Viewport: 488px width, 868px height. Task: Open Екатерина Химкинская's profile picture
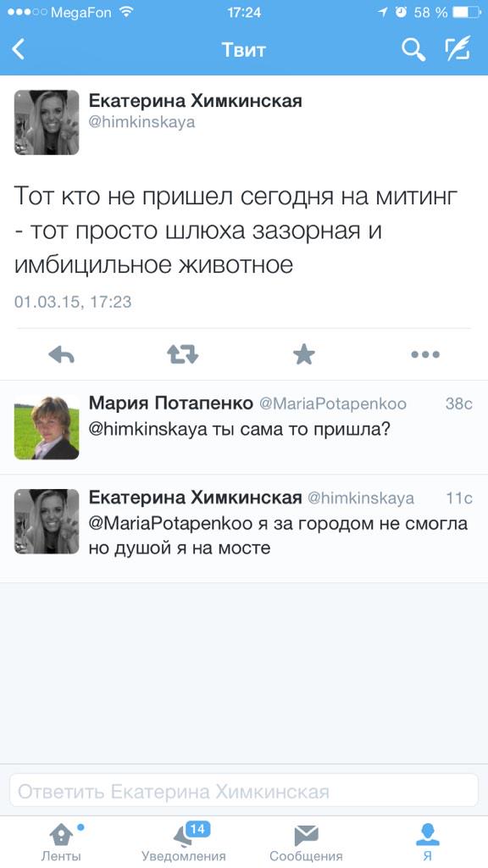click(x=47, y=121)
